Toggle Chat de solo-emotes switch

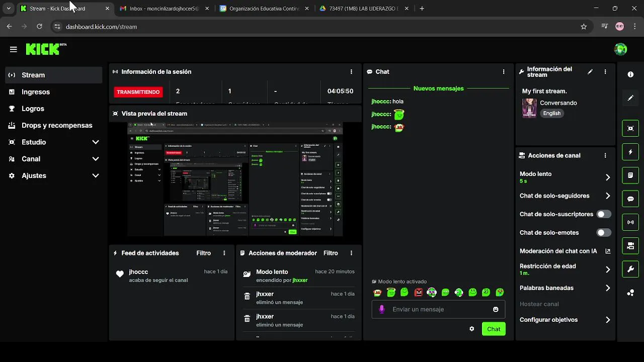tap(604, 233)
